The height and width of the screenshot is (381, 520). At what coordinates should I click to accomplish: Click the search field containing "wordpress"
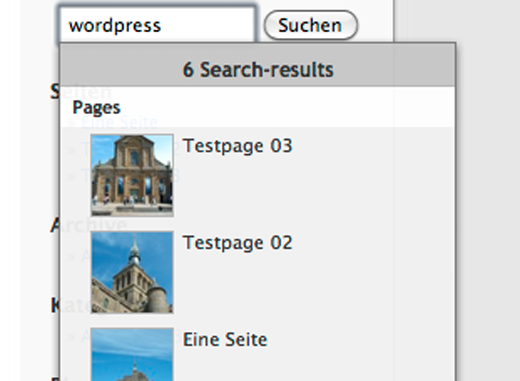157,25
